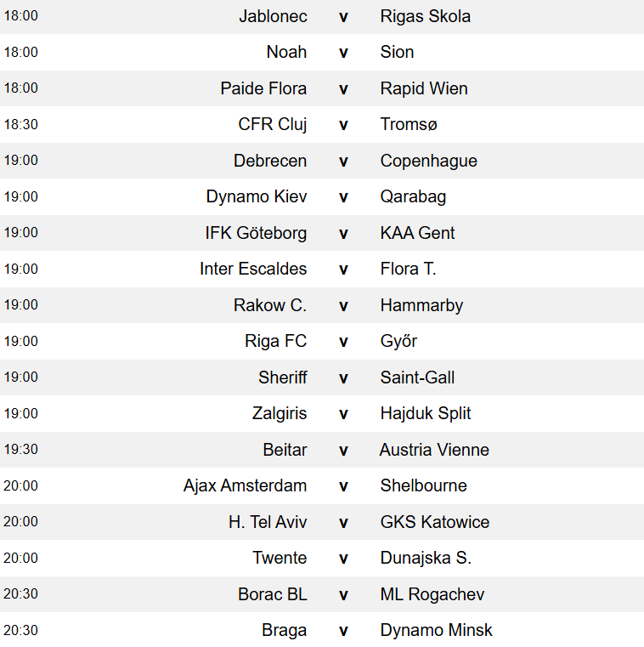Select the Austria Vienne team name
Viewport: 644px width, 647px height.
click(x=434, y=450)
